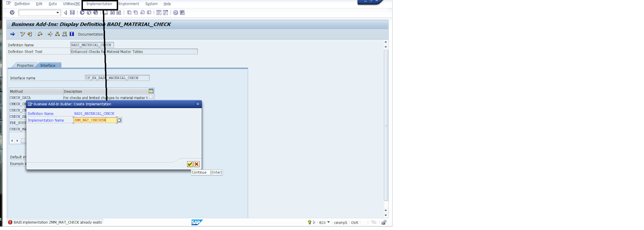The width and height of the screenshot is (644, 230).
Task: Open the 810 system dropdown in the status bar
Action: click(x=328, y=222)
